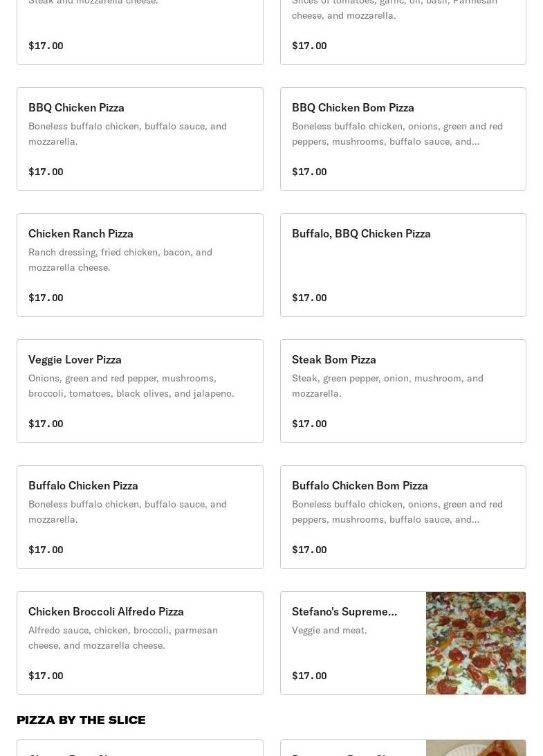The image size is (543, 756).
Task: Select the Veggie Lover Pizza card
Action: coord(75,359)
